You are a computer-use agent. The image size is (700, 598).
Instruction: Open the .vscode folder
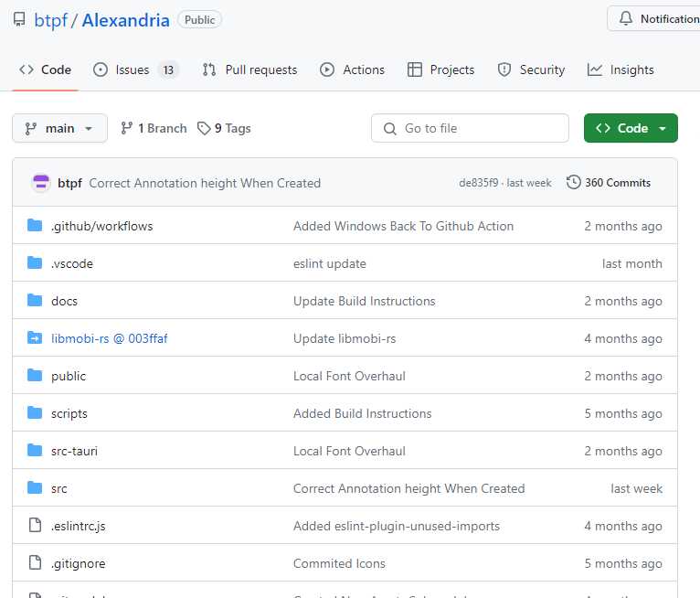coord(72,264)
